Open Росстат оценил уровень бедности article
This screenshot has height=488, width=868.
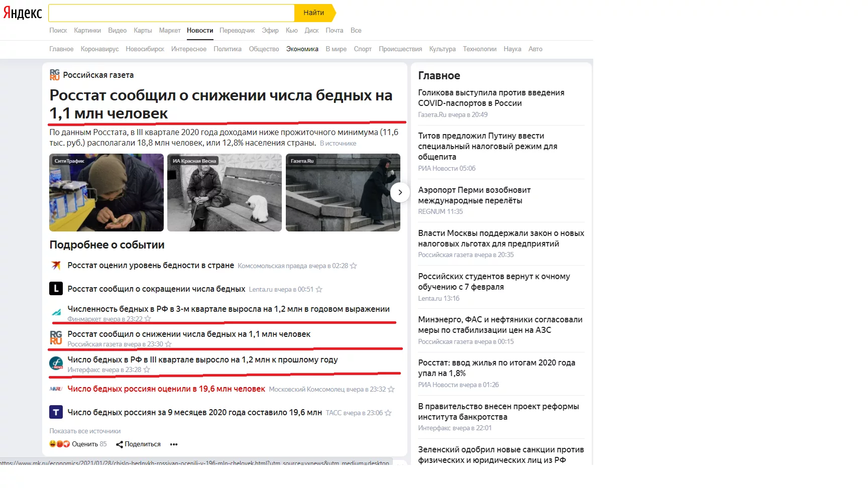click(151, 265)
